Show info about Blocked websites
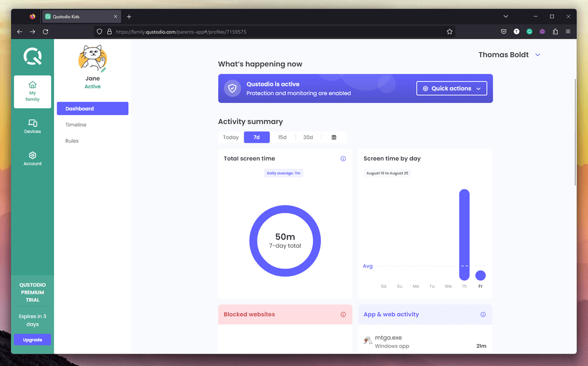 point(343,314)
